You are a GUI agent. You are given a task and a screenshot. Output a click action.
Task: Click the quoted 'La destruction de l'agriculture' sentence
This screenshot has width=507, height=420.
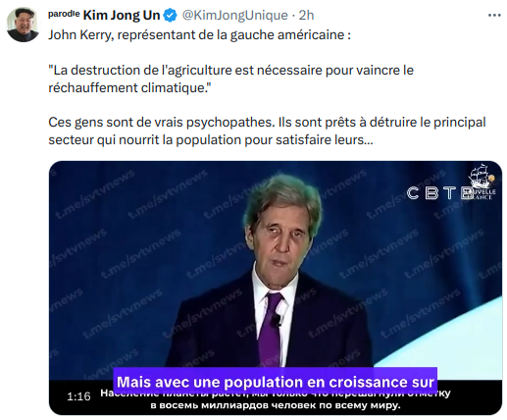click(230, 79)
